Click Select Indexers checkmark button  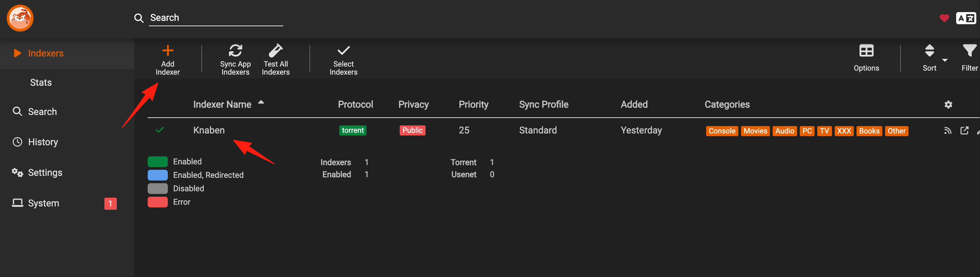343,51
